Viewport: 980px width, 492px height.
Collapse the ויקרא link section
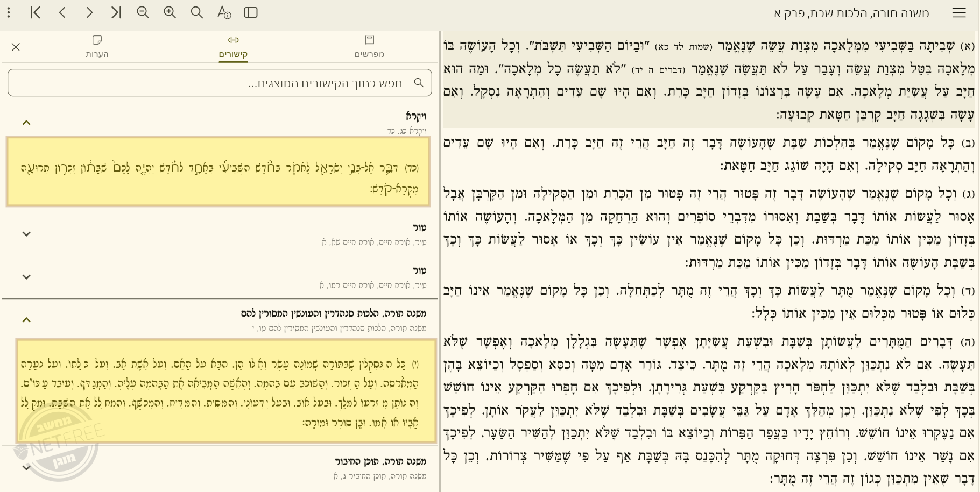pos(26,123)
